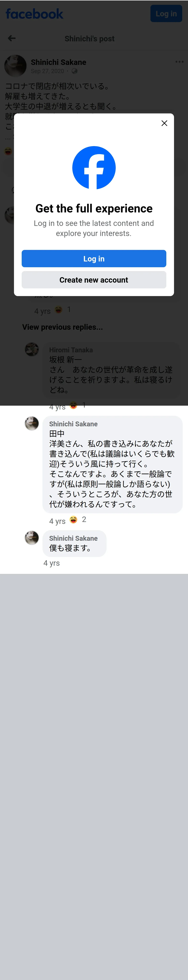Open Hiromi Tanaka's profile avatar
This screenshot has height=980, width=188.
[x=32, y=349]
